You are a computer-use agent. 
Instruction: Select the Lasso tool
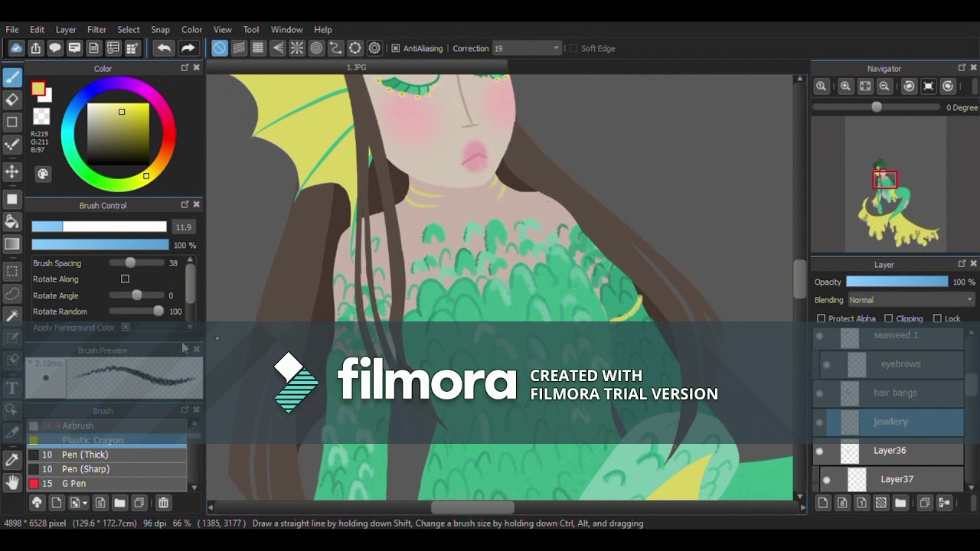12,293
